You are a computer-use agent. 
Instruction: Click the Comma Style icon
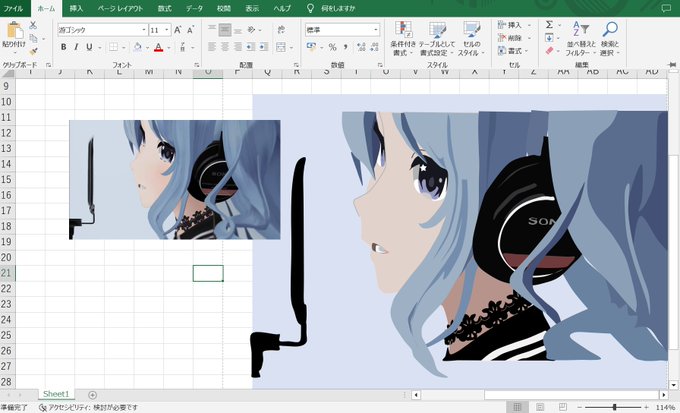pos(346,47)
